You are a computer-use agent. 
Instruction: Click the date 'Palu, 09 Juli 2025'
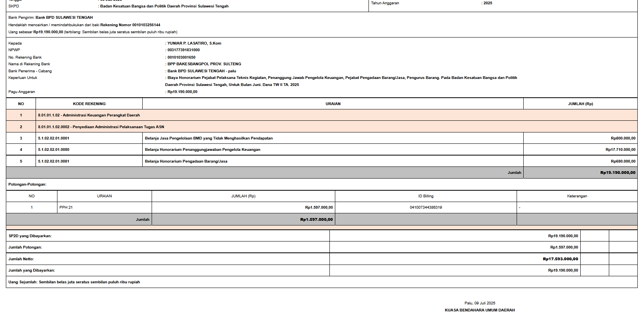(x=480, y=303)
